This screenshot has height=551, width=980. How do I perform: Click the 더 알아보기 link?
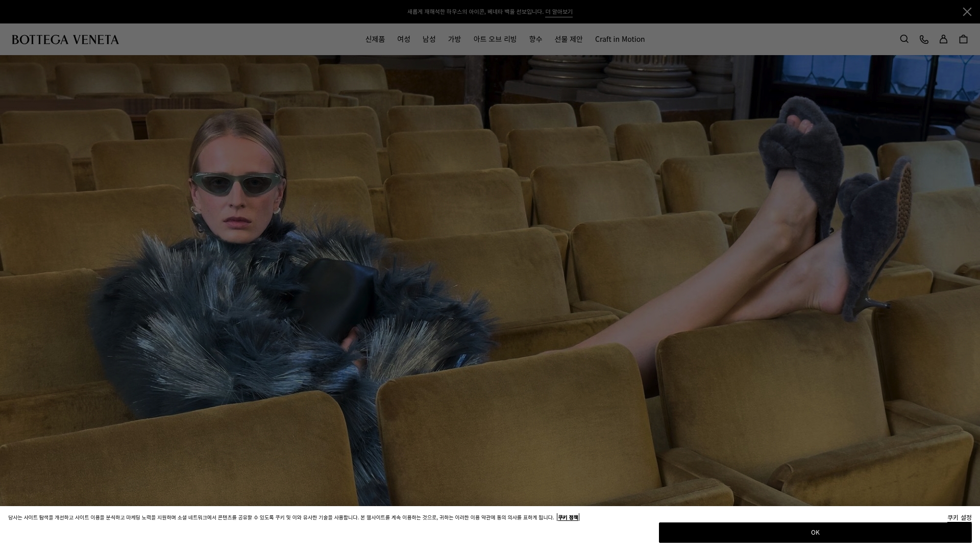click(558, 12)
